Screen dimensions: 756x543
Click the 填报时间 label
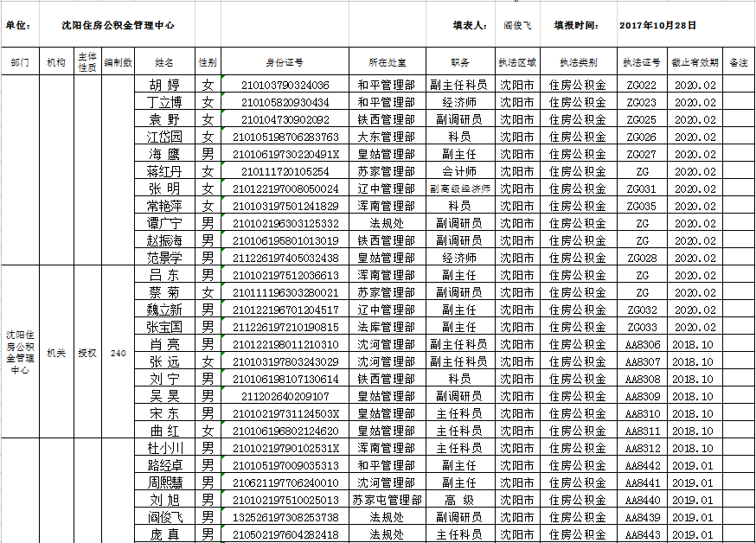[x=576, y=26]
